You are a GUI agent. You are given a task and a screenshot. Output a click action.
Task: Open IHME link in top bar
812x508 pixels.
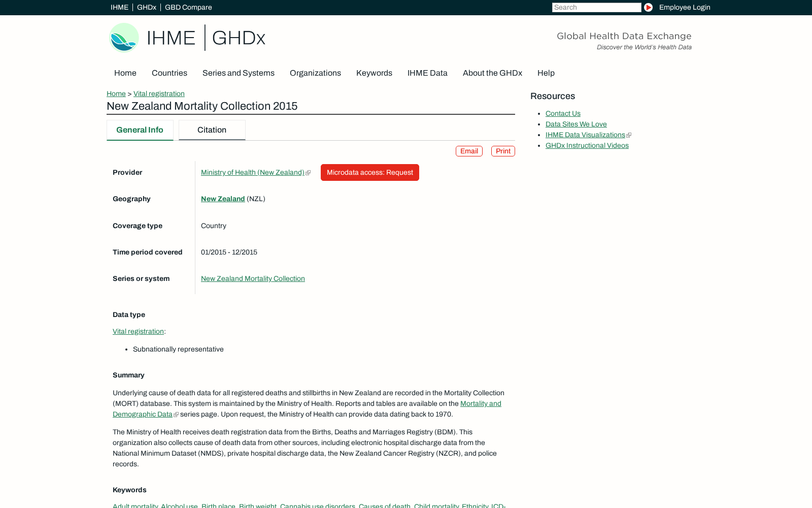(x=119, y=7)
